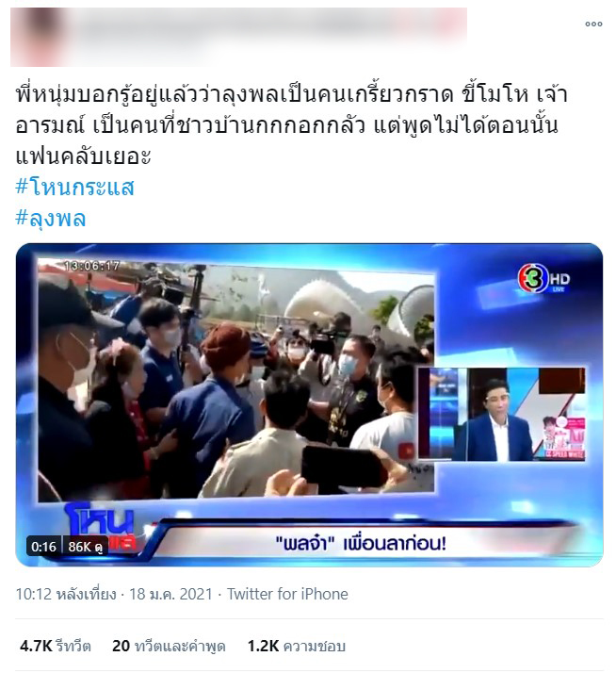Open the 20 quote tweets list
The height and width of the screenshot is (673, 616).
point(169,646)
